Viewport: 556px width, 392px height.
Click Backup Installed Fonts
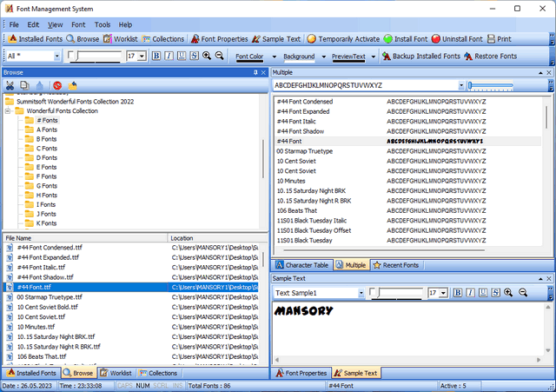point(421,56)
